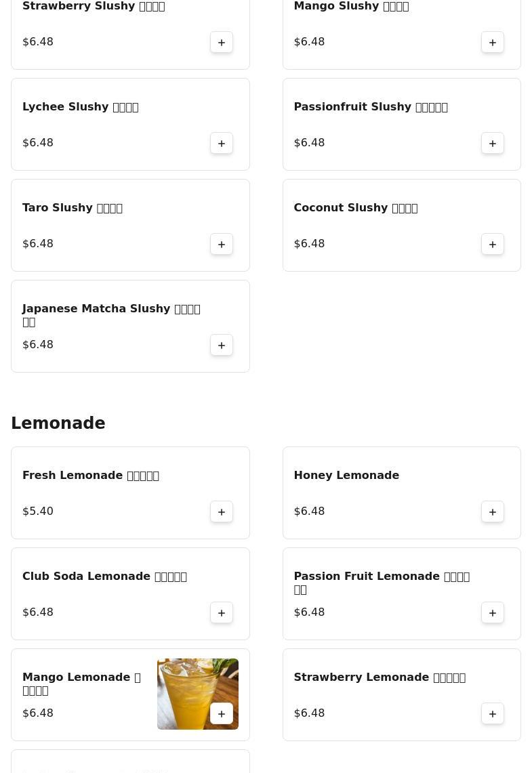Open Honey Lemonade item details
This screenshot has width=532, height=773.
[x=346, y=476]
